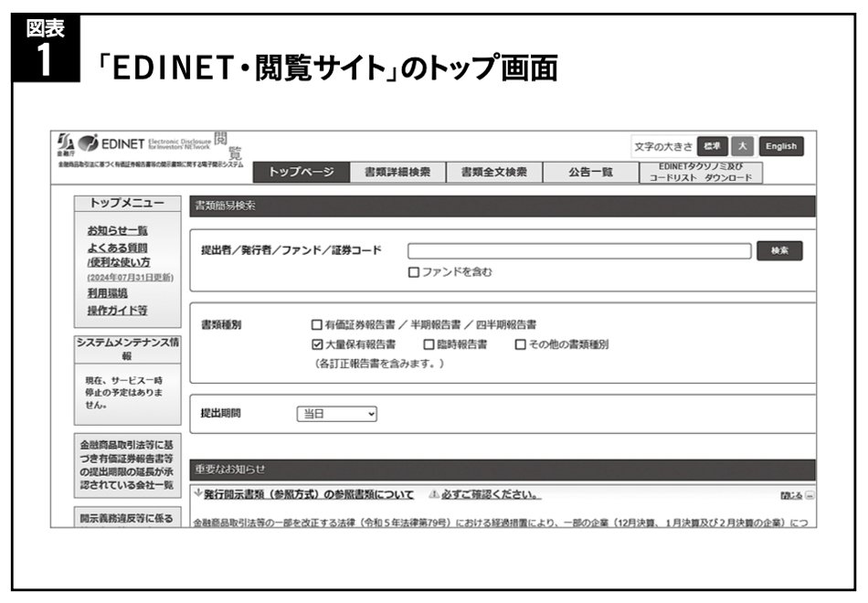
Task: Toggle the ファンドを含む checkbox
Action: [x=413, y=272]
